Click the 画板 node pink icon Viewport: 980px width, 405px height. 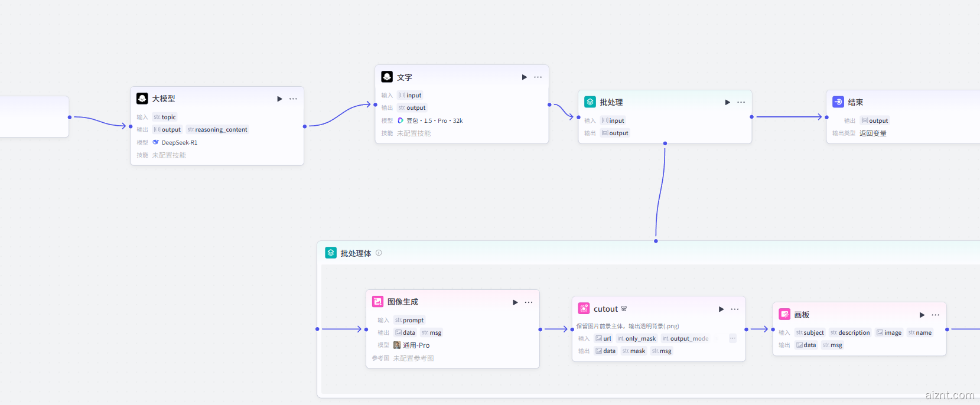click(x=784, y=314)
